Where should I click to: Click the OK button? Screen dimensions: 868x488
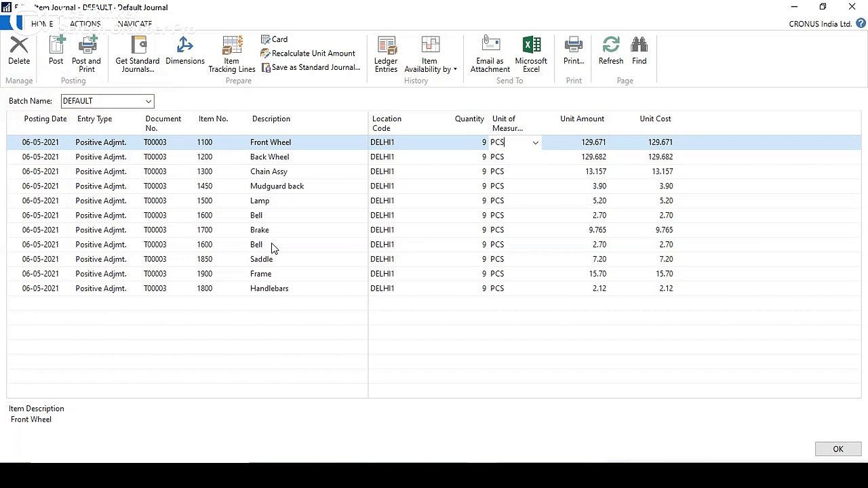pos(838,449)
